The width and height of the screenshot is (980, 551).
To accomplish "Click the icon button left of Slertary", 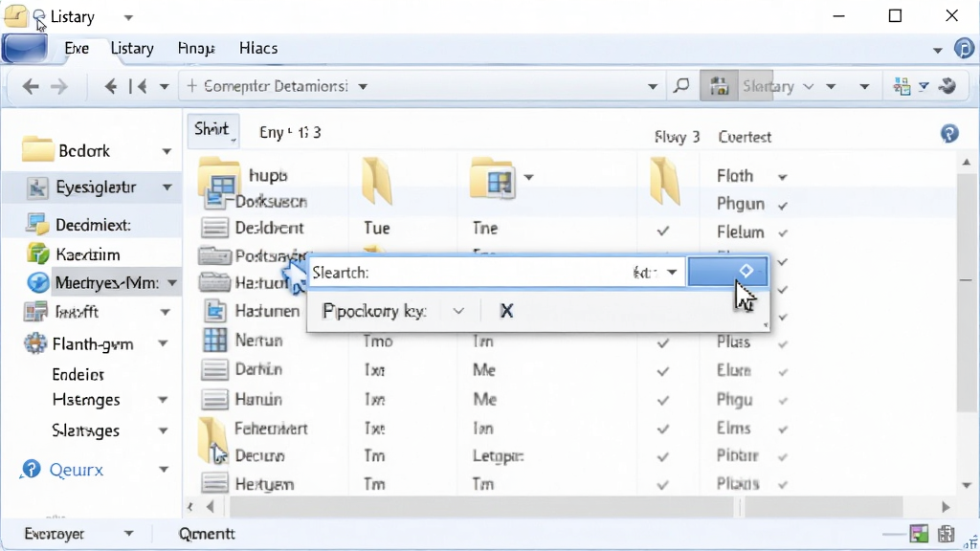I will [719, 86].
